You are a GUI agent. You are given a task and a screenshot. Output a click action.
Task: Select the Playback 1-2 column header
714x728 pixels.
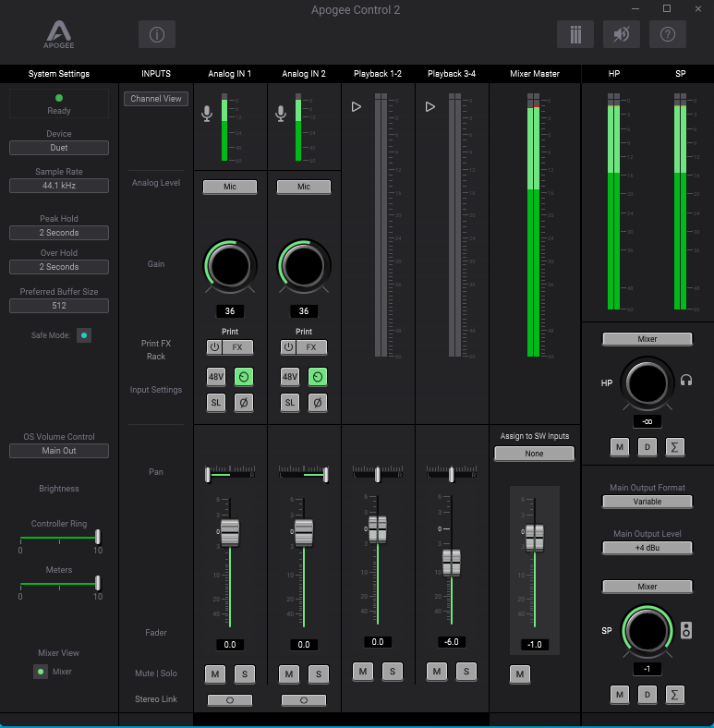tap(378, 74)
